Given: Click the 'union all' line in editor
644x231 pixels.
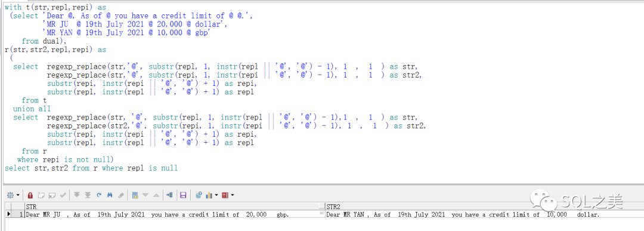Looking at the screenshot, I should pyautogui.click(x=32, y=109).
